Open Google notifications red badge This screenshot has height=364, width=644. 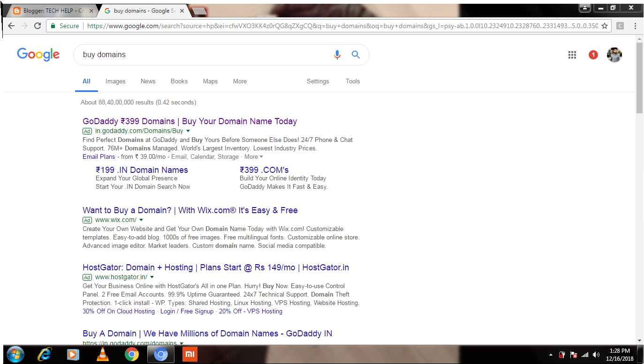click(593, 55)
